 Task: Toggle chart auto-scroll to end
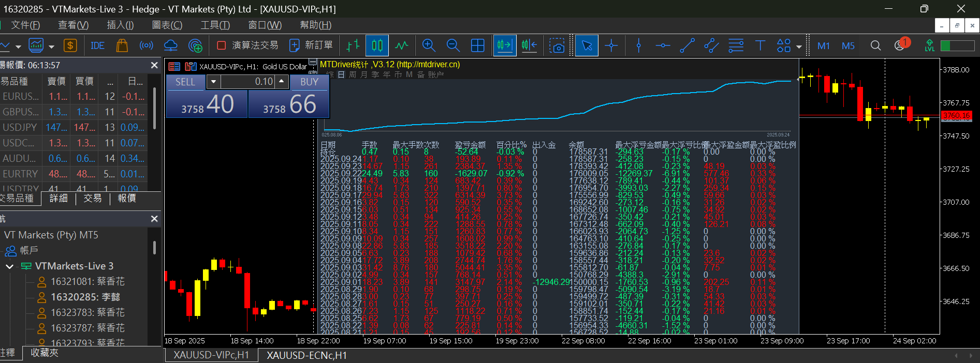point(504,46)
